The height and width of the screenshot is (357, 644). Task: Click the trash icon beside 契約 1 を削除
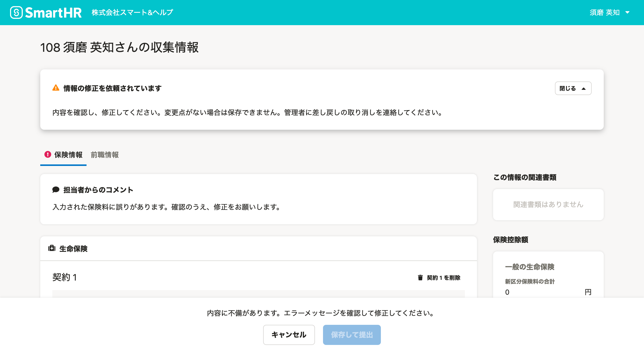[420, 278]
